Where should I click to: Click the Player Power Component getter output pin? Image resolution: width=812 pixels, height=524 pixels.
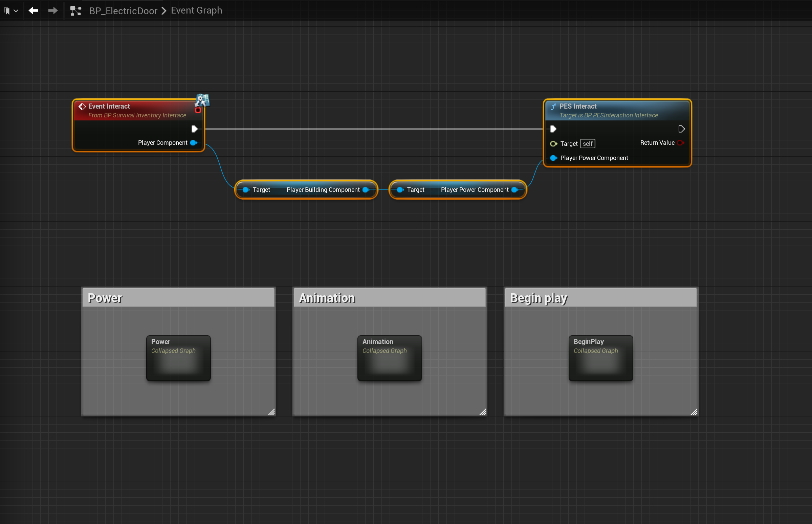coord(515,189)
